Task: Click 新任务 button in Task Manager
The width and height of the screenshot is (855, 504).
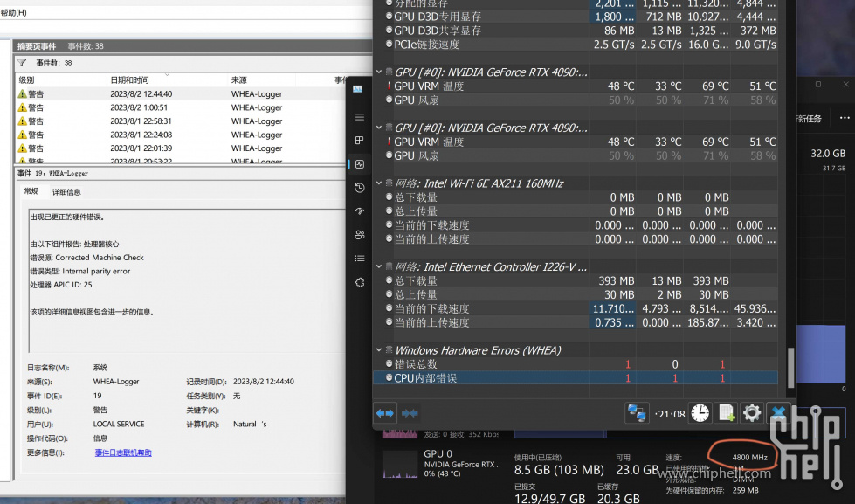Action: pyautogui.click(x=810, y=119)
